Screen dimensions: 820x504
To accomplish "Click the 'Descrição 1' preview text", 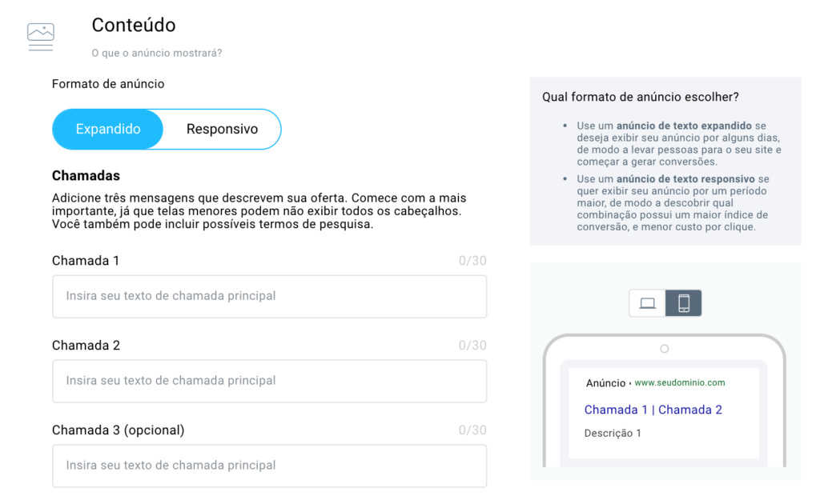I will coord(613,433).
